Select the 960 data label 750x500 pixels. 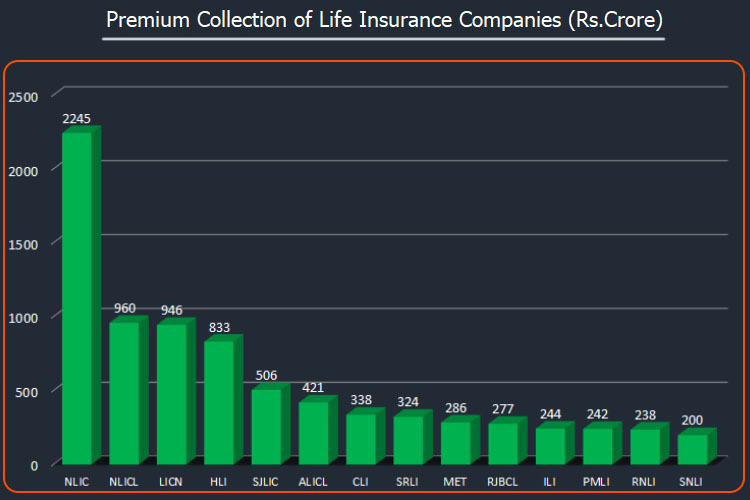click(124, 308)
